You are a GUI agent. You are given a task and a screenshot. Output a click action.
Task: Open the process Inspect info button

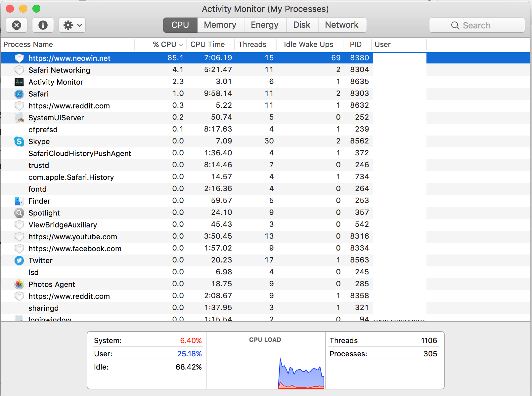(x=43, y=25)
